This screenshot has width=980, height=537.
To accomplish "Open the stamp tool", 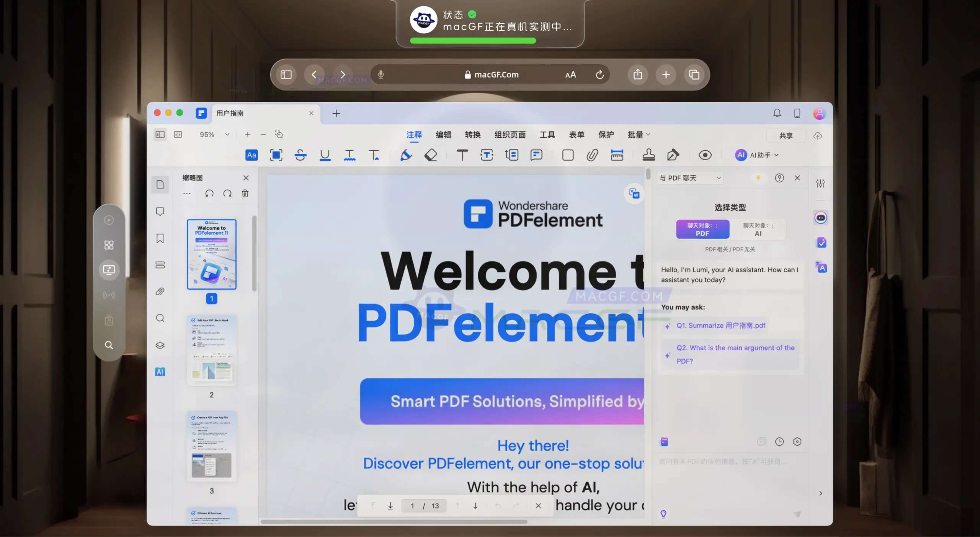I will pyautogui.click(x=649, y=155).
